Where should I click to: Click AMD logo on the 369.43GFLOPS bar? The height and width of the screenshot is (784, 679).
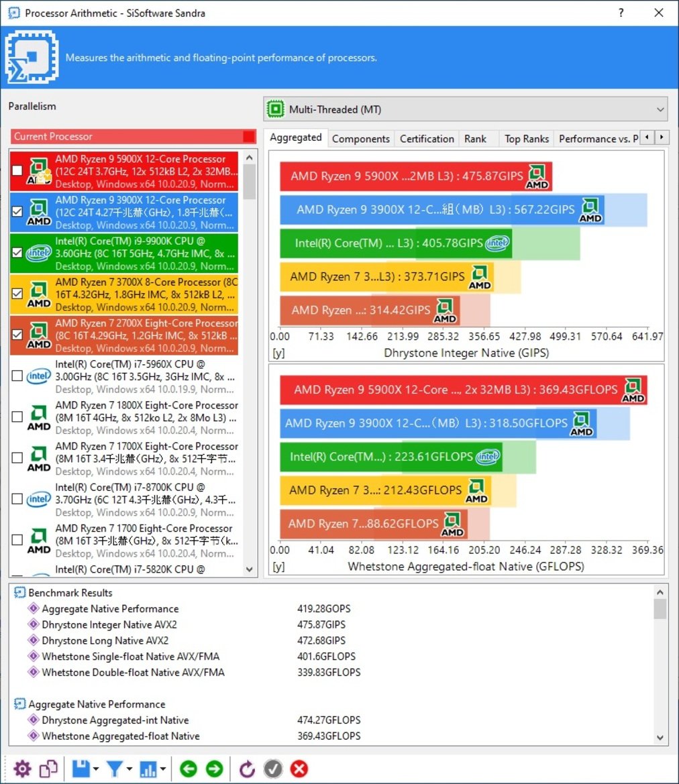[633, 390]
